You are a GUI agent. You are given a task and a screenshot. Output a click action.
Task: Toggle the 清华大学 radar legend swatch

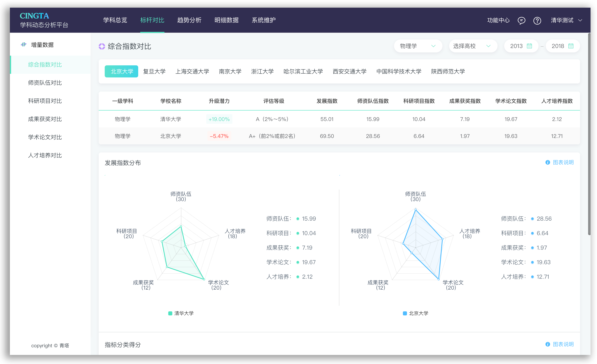pos(170,313)
